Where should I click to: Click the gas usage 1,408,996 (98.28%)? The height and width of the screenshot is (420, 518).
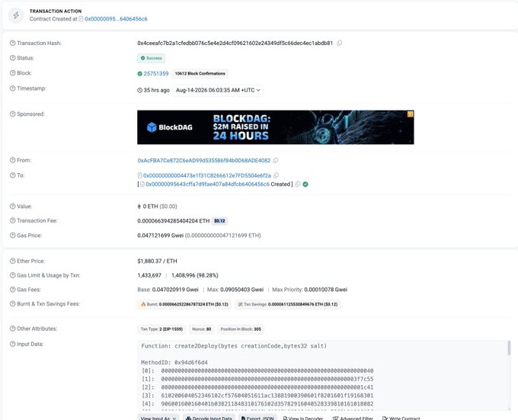(x=194, y=275)
